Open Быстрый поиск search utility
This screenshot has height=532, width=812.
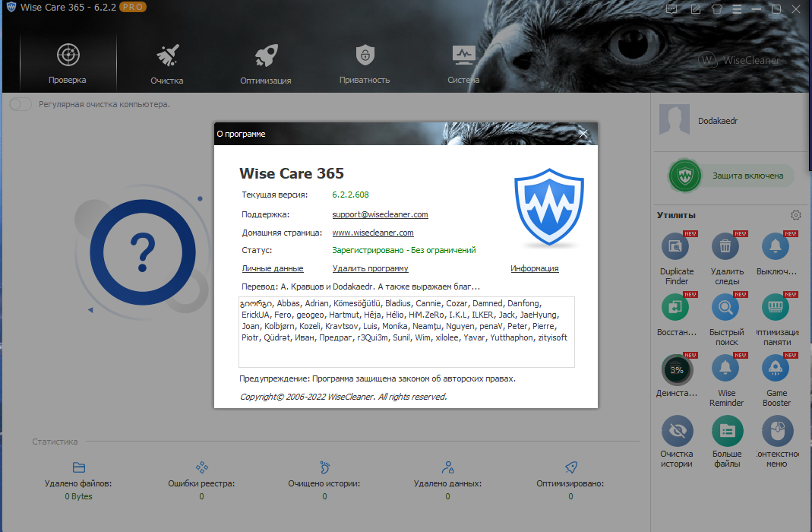pyautogui.click(x=725, y=308)
